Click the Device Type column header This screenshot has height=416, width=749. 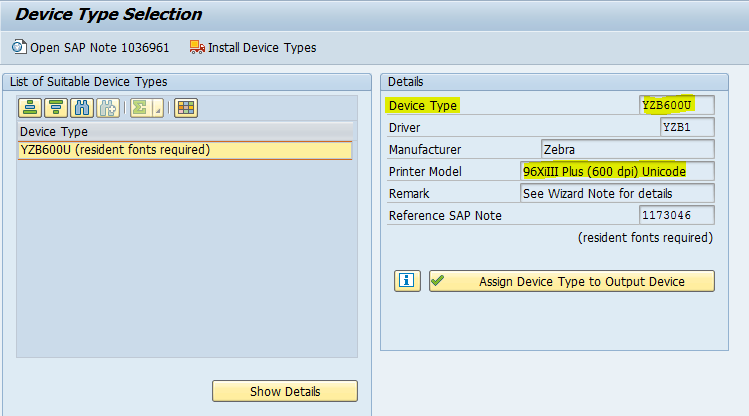point(185,131)
